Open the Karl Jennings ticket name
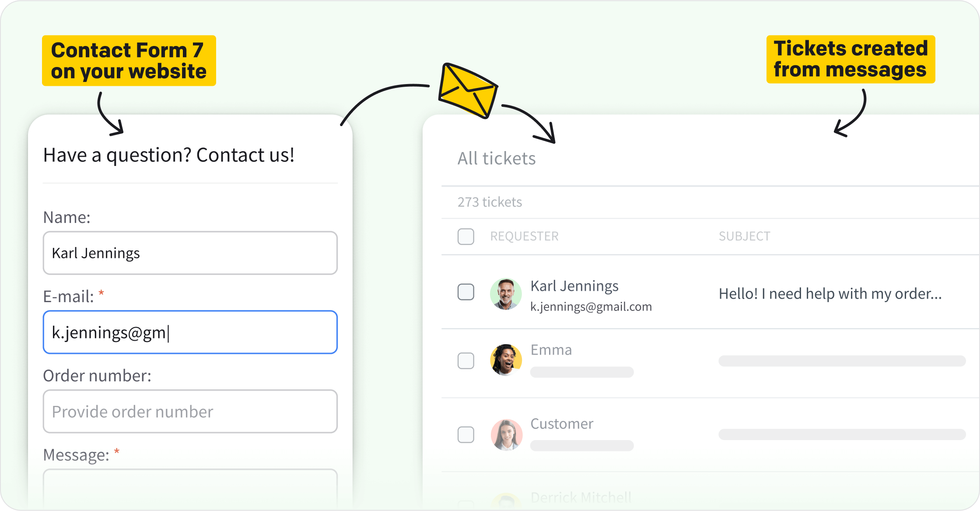This screenshot has height=511, width=980. click(x=574, y=286)
